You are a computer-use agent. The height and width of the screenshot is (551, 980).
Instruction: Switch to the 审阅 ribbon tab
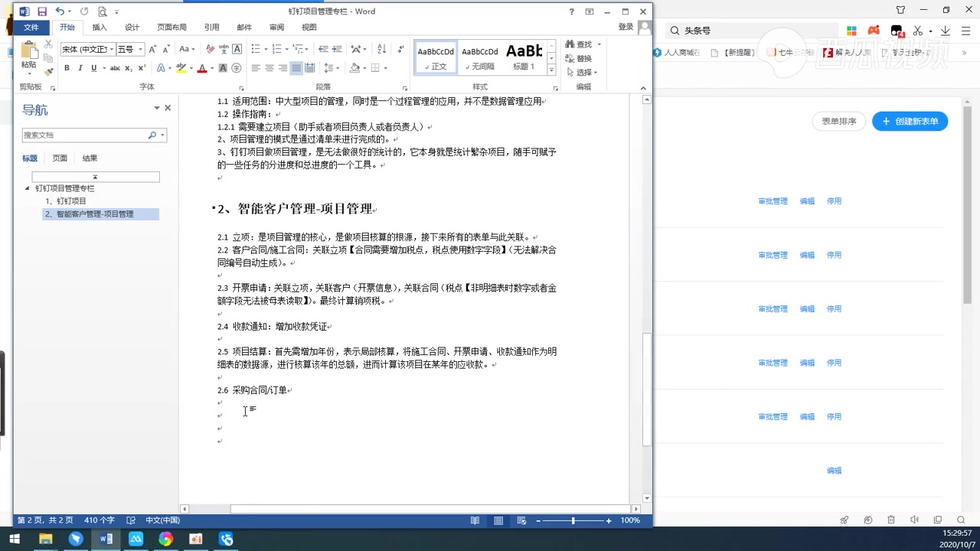(276, 27)
